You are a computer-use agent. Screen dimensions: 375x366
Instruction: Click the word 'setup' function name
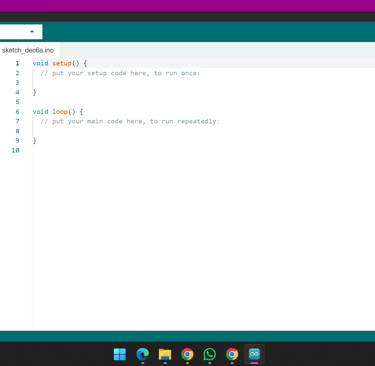pyautogui.click(x=62, y=63)
